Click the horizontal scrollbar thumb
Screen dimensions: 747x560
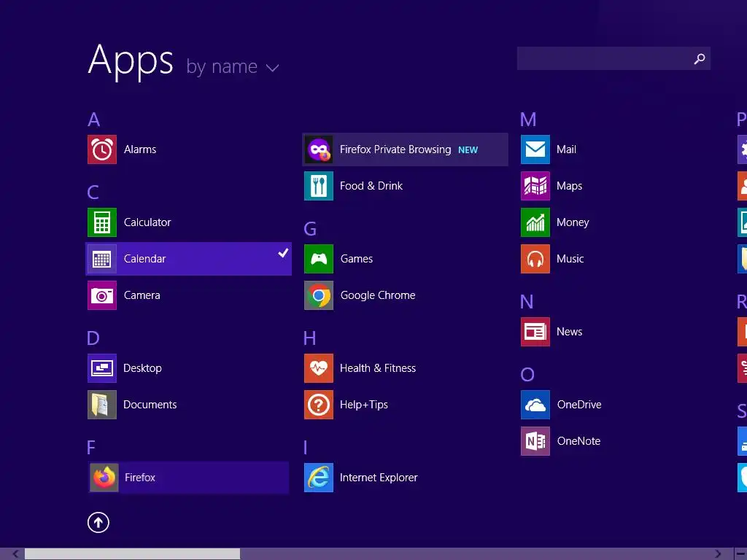(x=133, y=554)
